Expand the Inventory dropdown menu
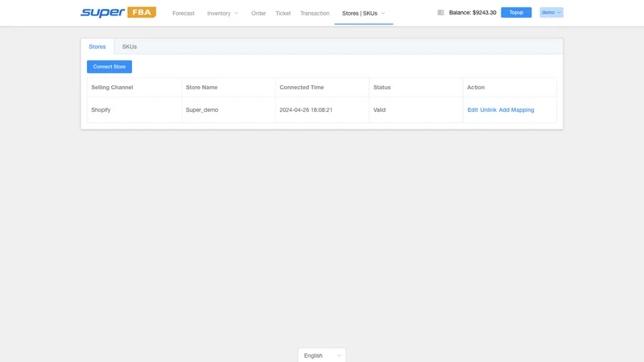 [223, 13]
